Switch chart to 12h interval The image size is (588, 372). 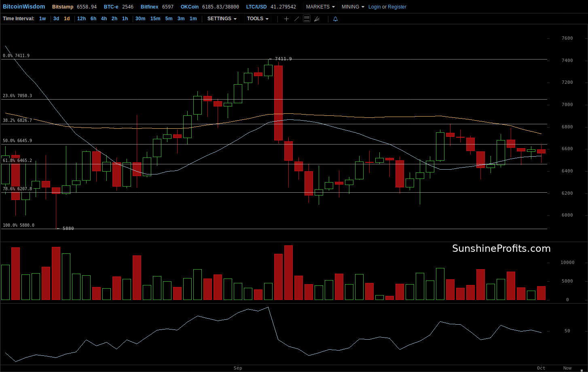pos(81,19)
